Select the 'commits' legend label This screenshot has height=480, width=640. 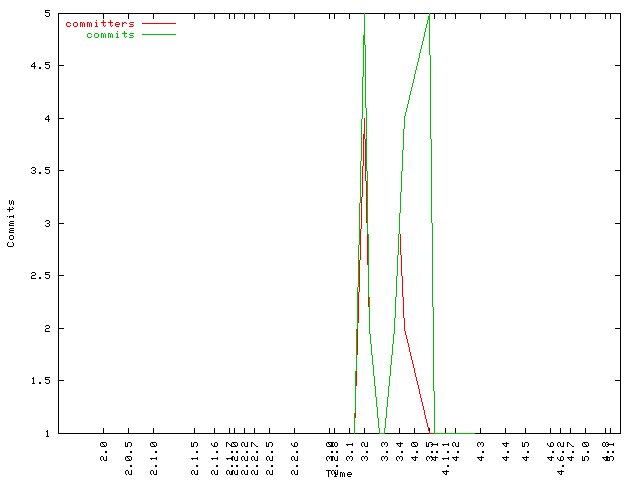(x=110, y=34)
